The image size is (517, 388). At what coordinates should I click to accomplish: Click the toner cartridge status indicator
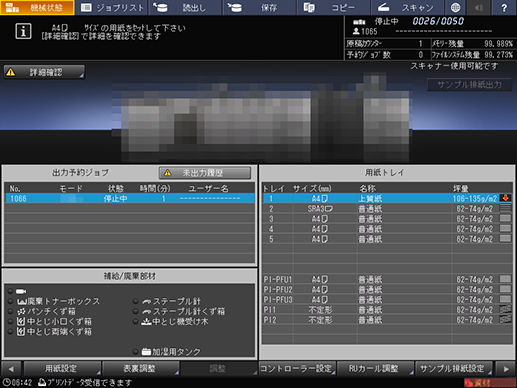click(10, 291)
